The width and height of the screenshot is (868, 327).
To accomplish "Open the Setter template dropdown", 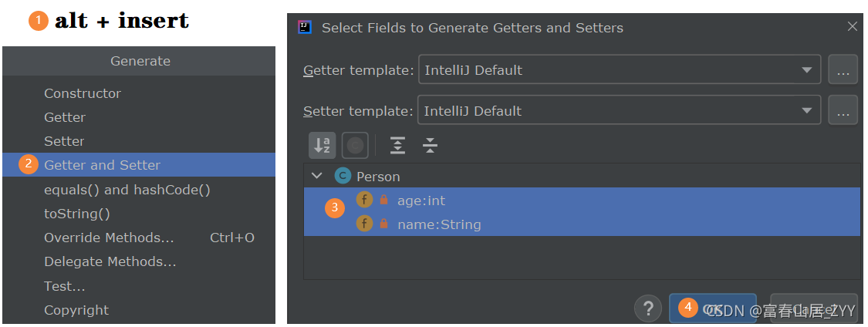I will click(x=620, y=110).
